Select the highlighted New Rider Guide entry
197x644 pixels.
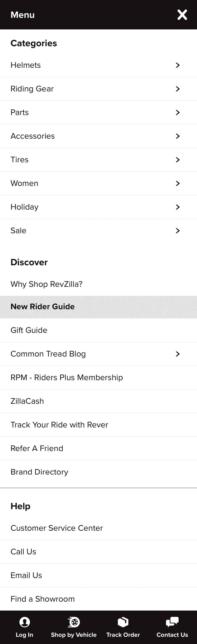[x=43, y=306]
